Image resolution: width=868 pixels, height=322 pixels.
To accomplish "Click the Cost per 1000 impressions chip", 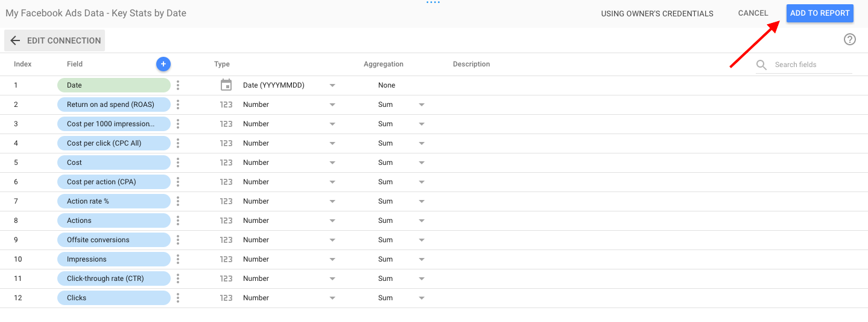I will 114,124.
